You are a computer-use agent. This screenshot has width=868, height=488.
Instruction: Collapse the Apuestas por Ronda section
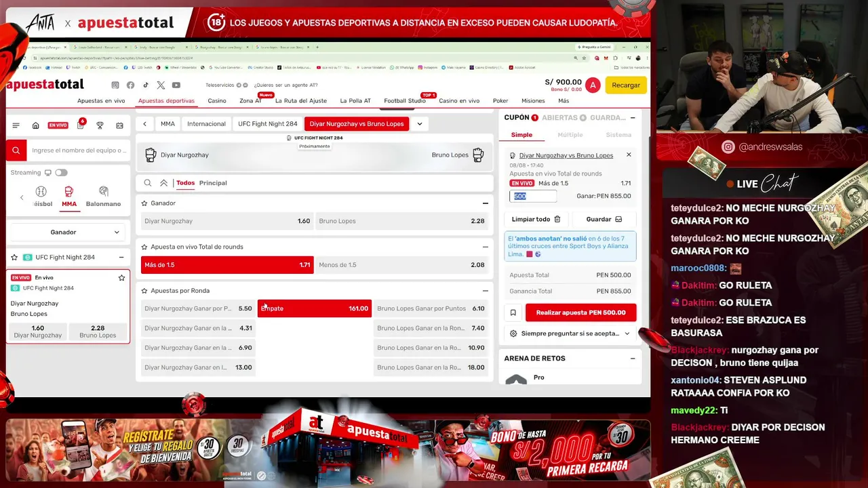click(485, 291)
